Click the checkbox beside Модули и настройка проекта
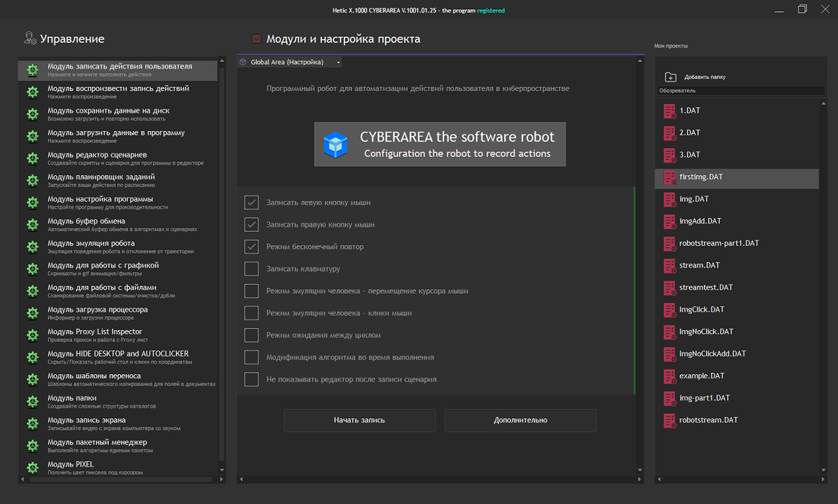 point(256,39)
